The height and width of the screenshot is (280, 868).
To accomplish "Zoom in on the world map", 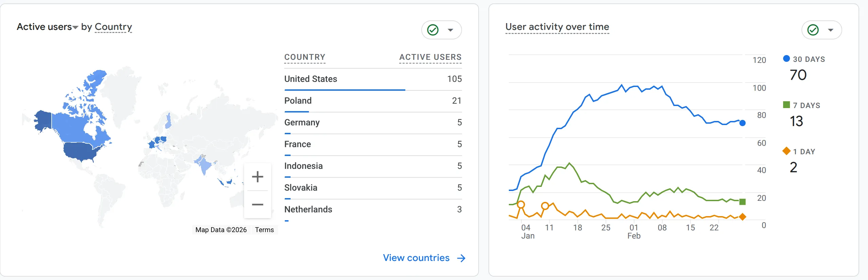I will pos(257,177).
